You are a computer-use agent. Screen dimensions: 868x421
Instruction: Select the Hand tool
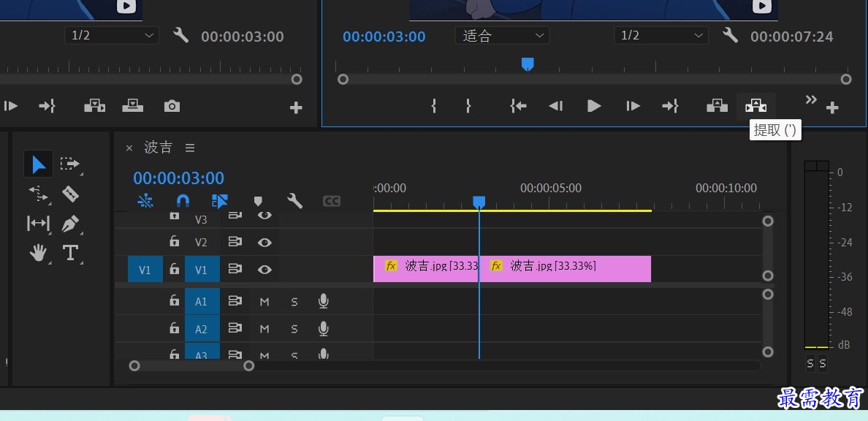click(38, 253)
